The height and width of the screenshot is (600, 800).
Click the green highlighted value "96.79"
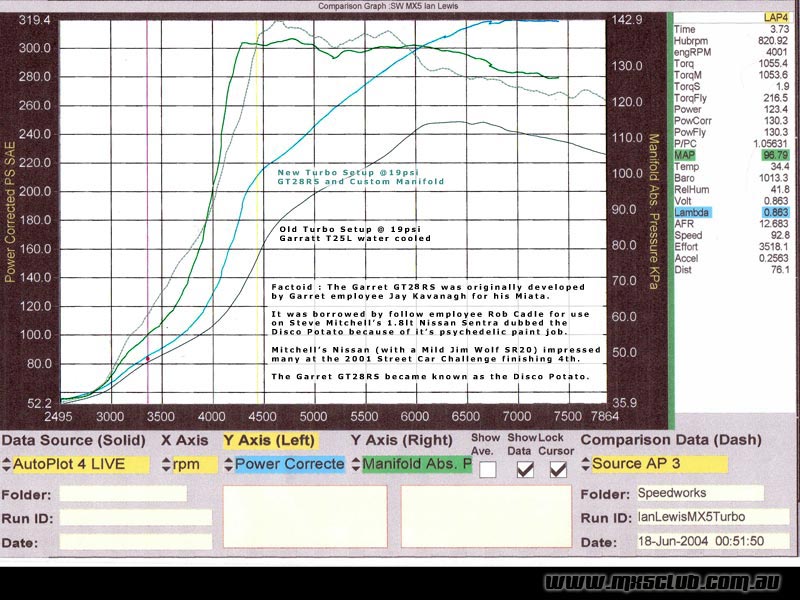coord(776,155)
